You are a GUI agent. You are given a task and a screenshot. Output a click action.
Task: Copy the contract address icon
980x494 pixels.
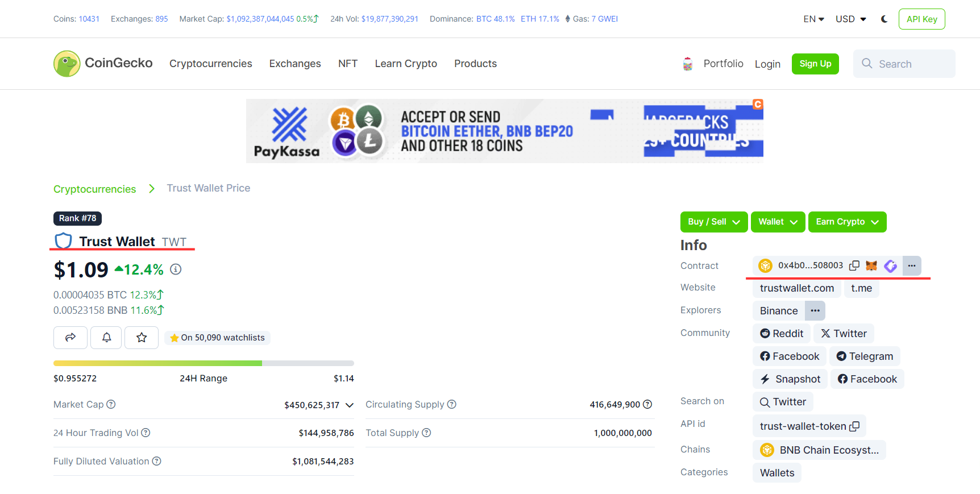click(x=854, y=265)
